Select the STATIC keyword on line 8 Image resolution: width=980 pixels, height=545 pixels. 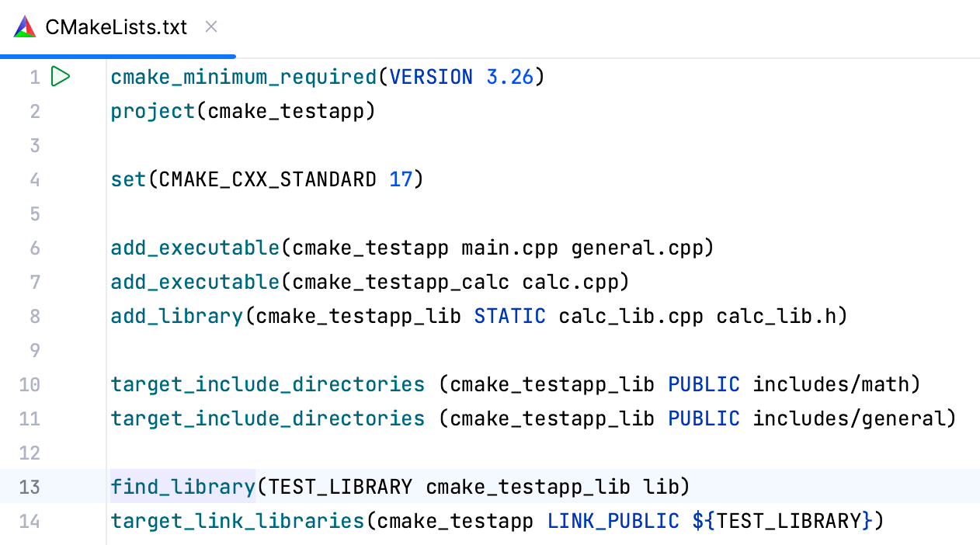coord(509,316)
